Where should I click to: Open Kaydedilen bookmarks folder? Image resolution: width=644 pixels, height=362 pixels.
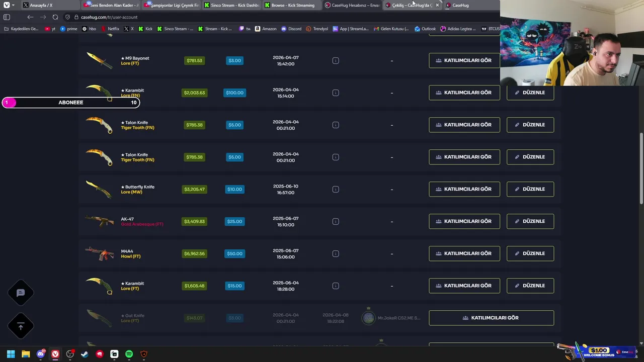21,29
